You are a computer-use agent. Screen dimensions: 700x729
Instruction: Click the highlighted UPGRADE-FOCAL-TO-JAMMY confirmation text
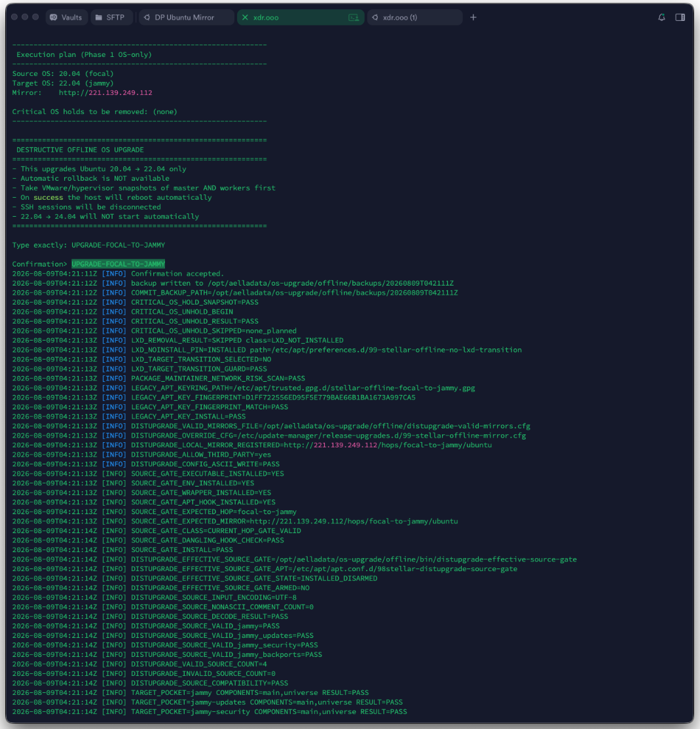(118, 264)
